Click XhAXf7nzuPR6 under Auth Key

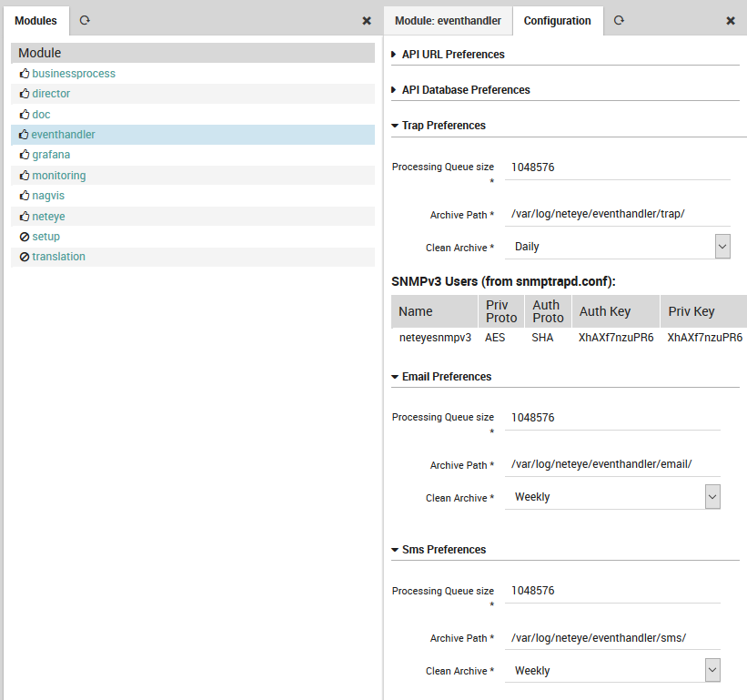616,338
